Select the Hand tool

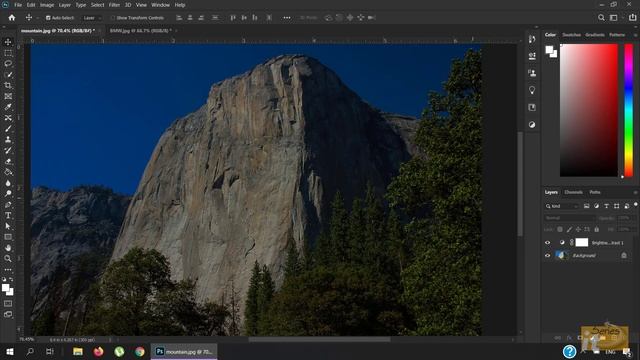(x=8, y=248)
